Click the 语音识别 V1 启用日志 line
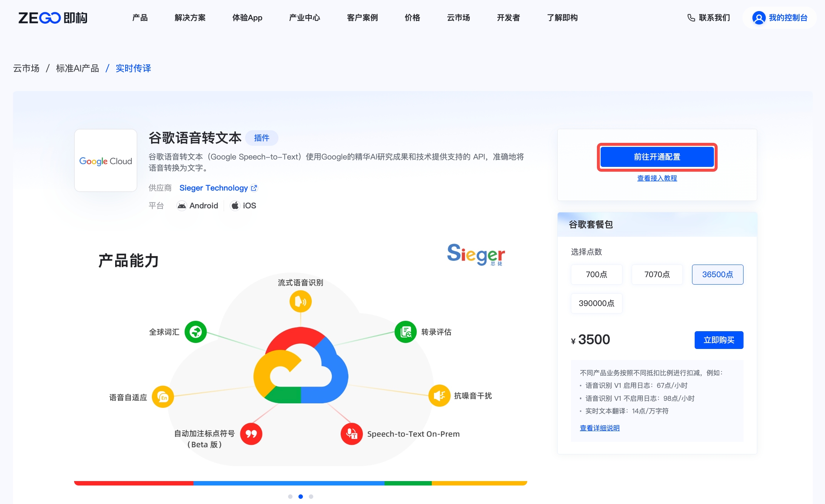 (636, 386)
